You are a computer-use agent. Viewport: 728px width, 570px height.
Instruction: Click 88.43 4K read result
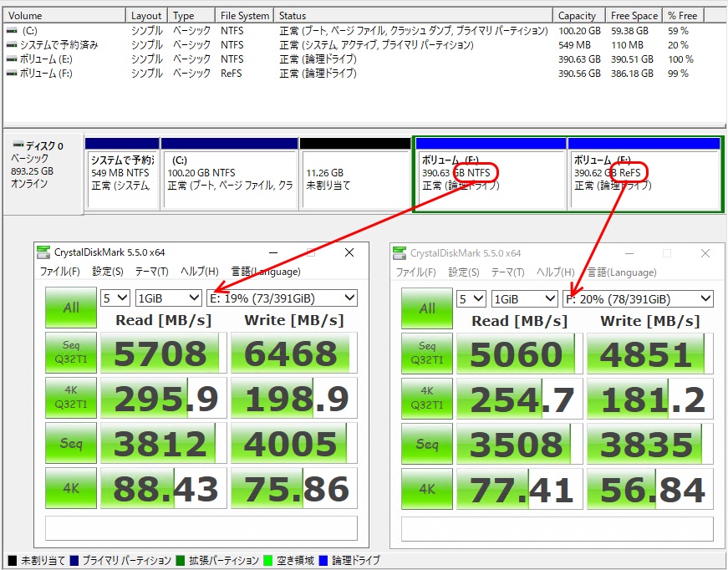click(164, 488)
